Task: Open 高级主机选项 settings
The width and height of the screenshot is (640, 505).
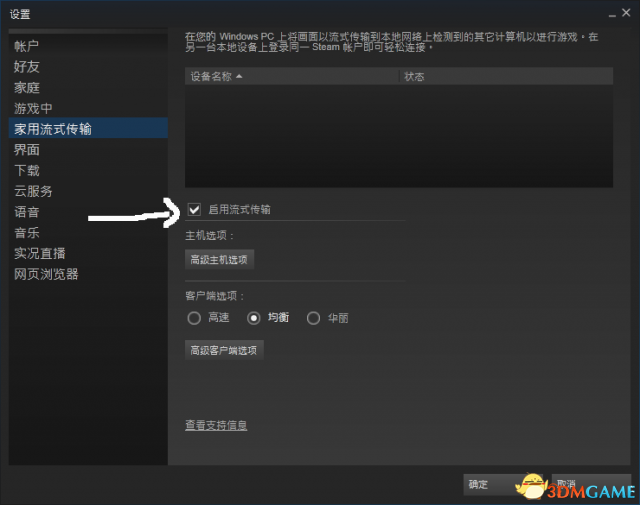Action: (220, 260)
